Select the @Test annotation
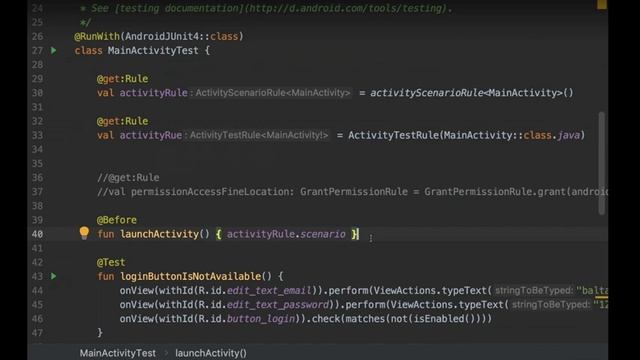 (111, 262)
